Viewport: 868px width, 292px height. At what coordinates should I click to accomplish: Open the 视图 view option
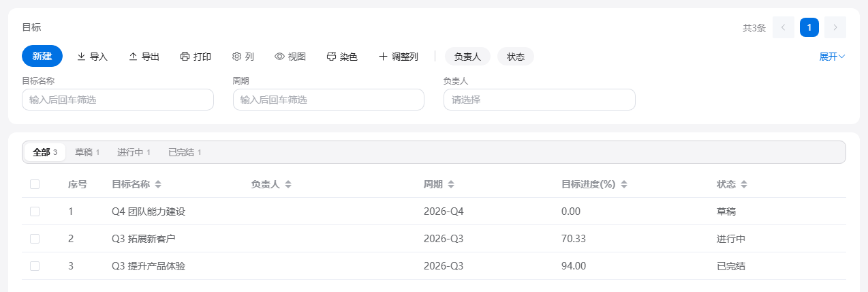pyautogui.click(x=290, y=57)
